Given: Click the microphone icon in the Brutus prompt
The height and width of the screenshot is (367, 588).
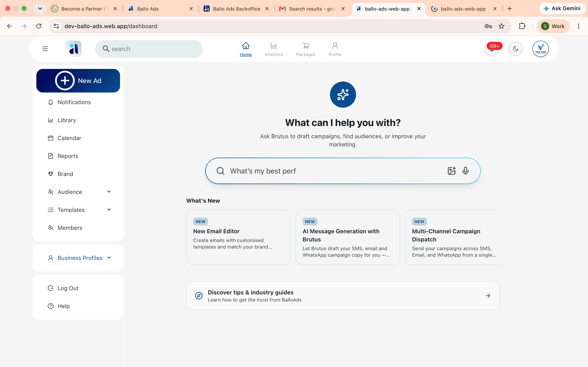Looking at the screenshot, I should point(465,171).
